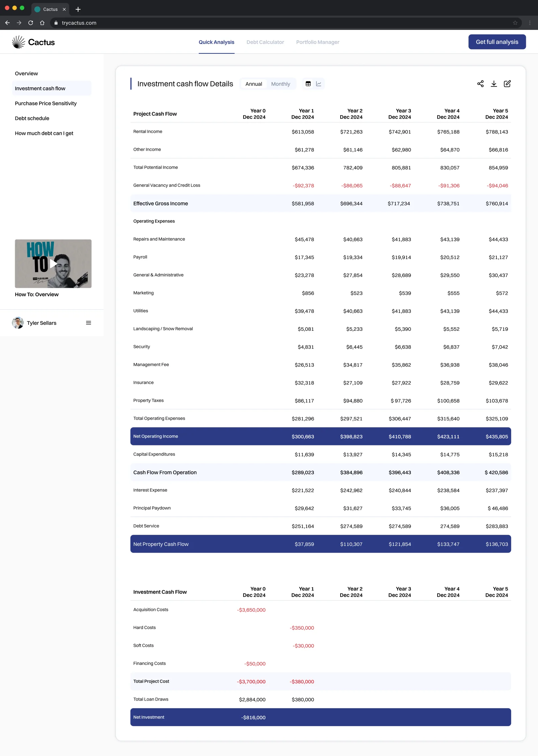Click Total Project Cost row label
This screenshot has width=538, height=756.
coord(151,681)
